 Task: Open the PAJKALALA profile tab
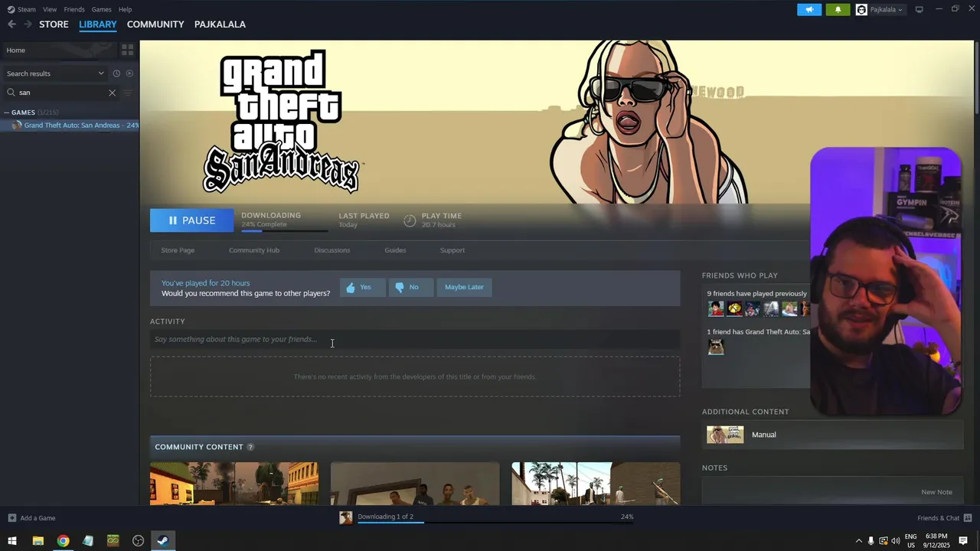(x=220, y=24)
